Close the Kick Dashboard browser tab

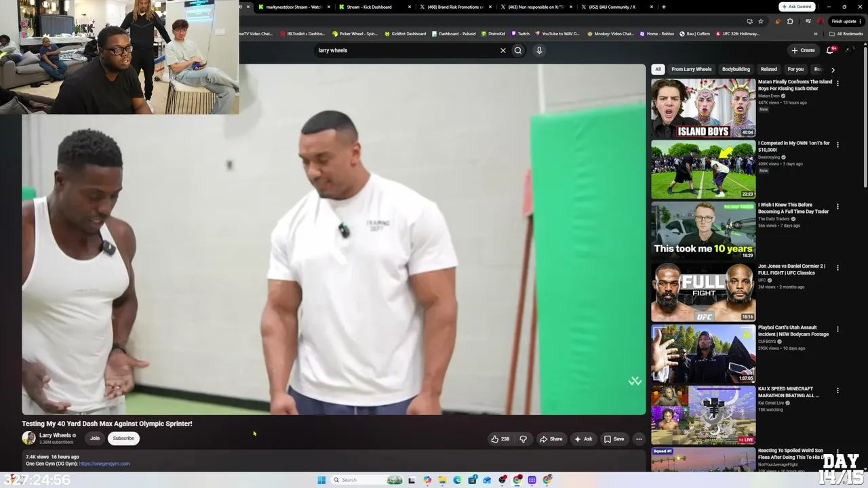(x=410, y=7)
